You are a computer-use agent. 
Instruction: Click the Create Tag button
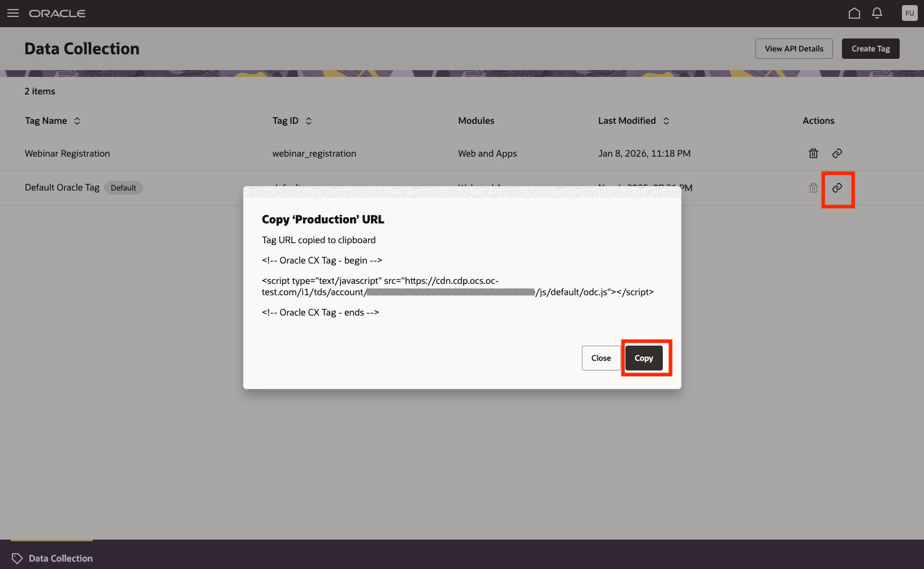pos(870,48)
